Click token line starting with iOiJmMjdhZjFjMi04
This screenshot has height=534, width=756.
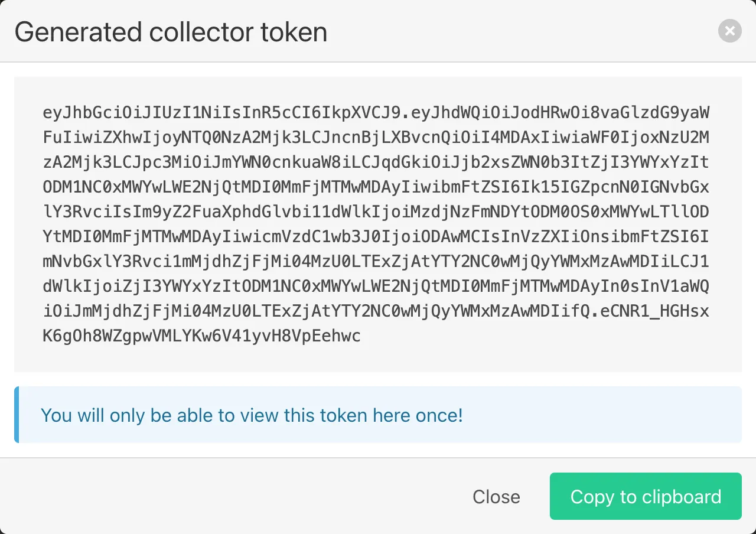click(376, 311)
